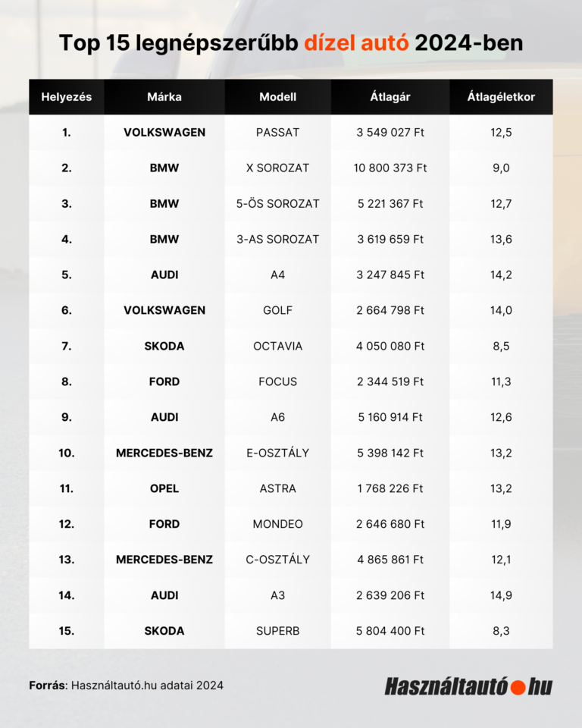This screenshot has height=728, width=582.
Task: Select the Átlagár column header
Action: pos(390,97)
